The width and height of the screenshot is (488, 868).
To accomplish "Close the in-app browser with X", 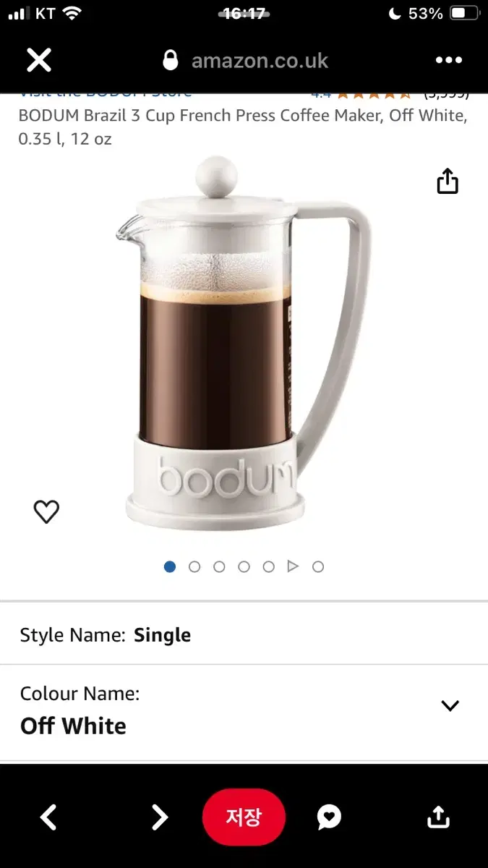I will coord(39,60).
